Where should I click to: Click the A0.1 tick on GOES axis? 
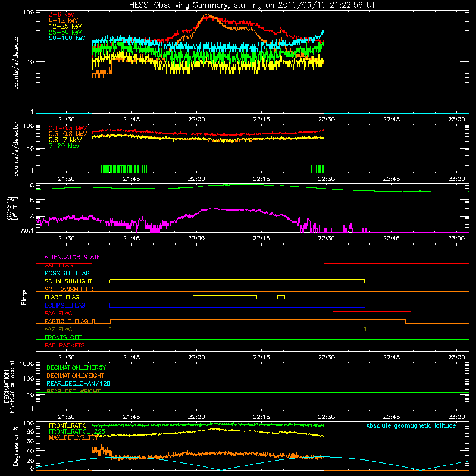pyautogui.click(x=27, y=231)
